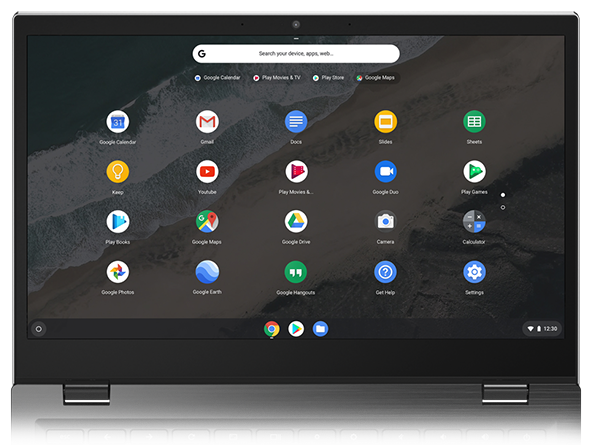Open the status tray showing 12:30
The width and height of the screenshot is (596, 445).
point(542,329)
